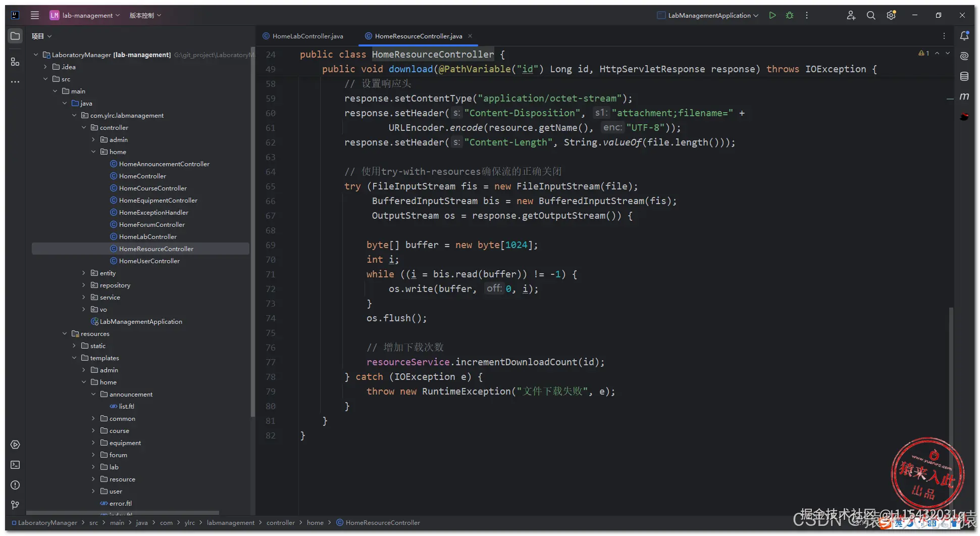Image resolution: width=980 pixels, height=536 pixels.
Task: Show more tool windows ellipsis
Action: tap(15, 82)
